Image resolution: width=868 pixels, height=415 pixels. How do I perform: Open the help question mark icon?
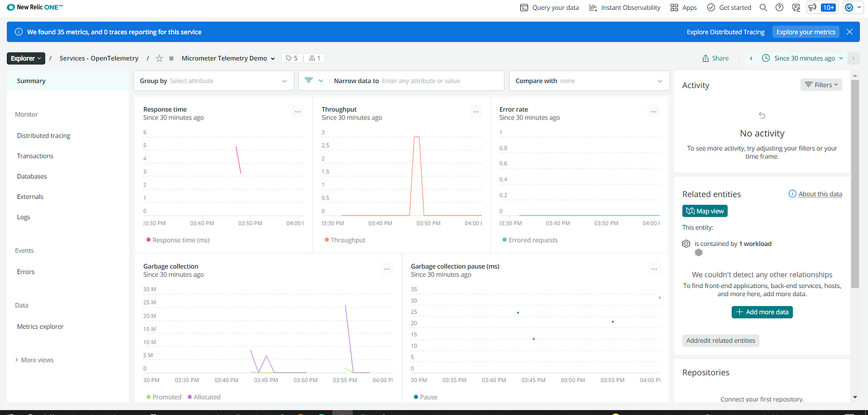coord(779,7)
